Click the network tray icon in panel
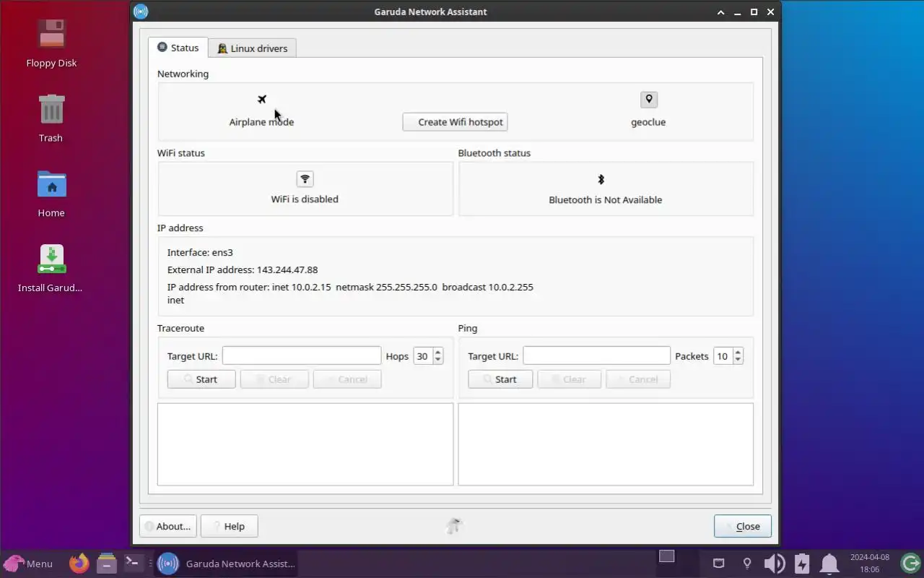 click(x=718, y=564)
